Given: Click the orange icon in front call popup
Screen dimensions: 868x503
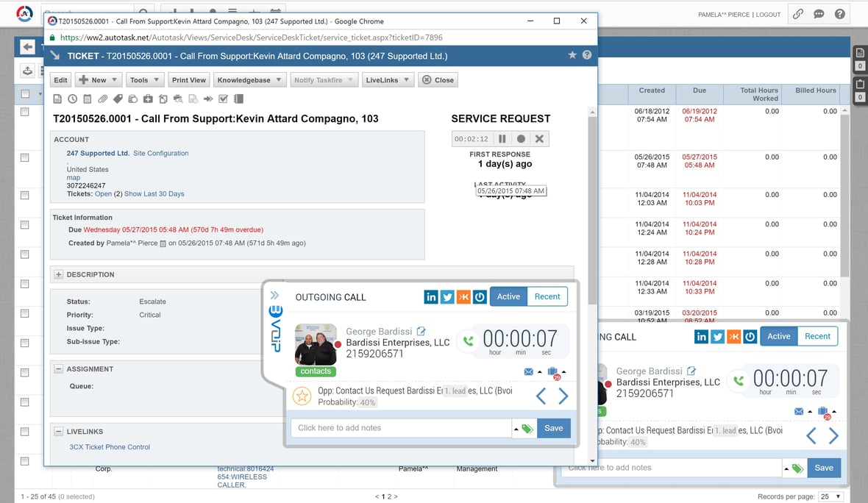Looking at the screenshot, I should pyautogui.click(x=463, y=297).
